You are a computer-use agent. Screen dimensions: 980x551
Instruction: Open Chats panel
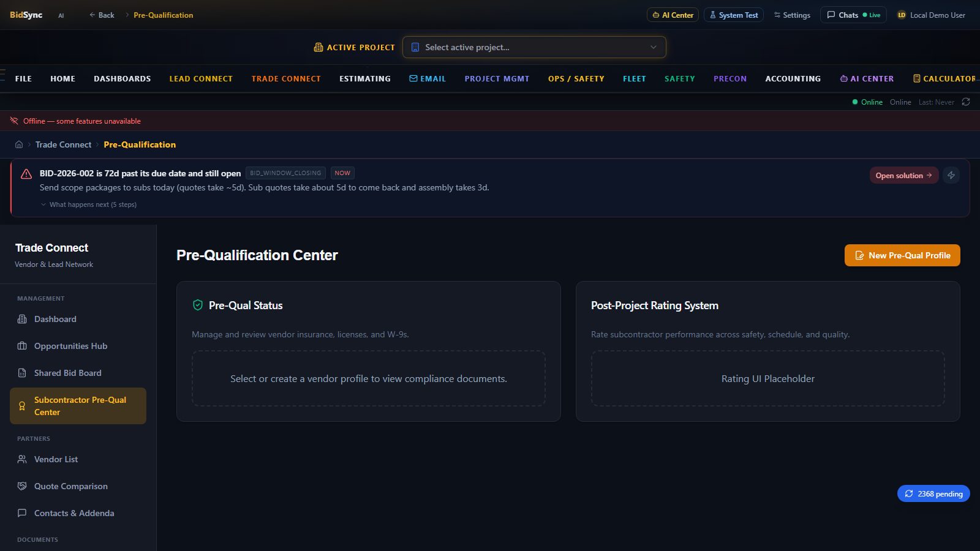[853, 15]
